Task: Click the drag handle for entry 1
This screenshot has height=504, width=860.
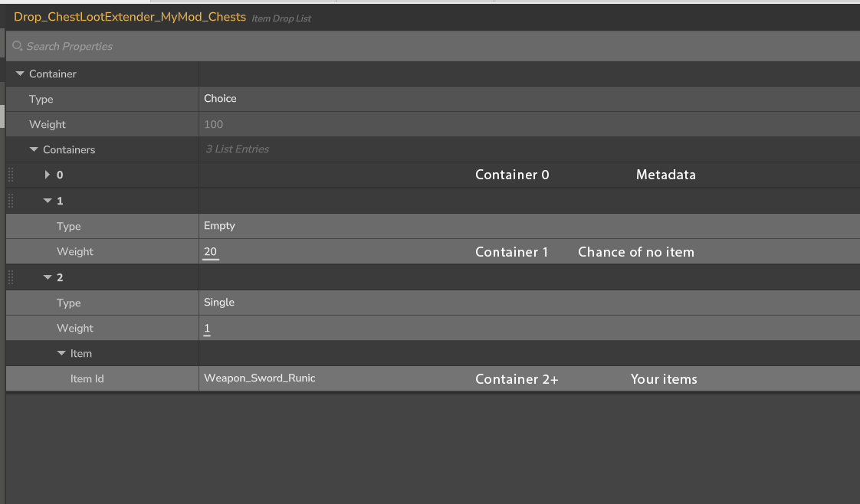Action: click(11, 201)
